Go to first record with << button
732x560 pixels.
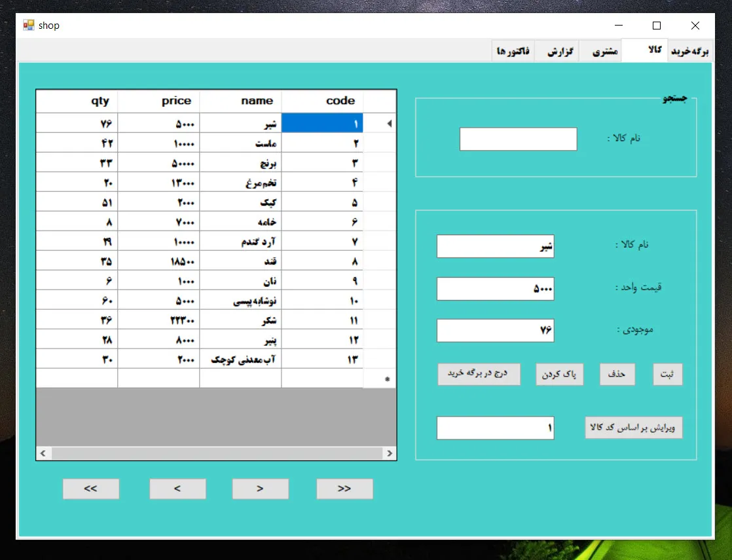(x=91, y=489)
